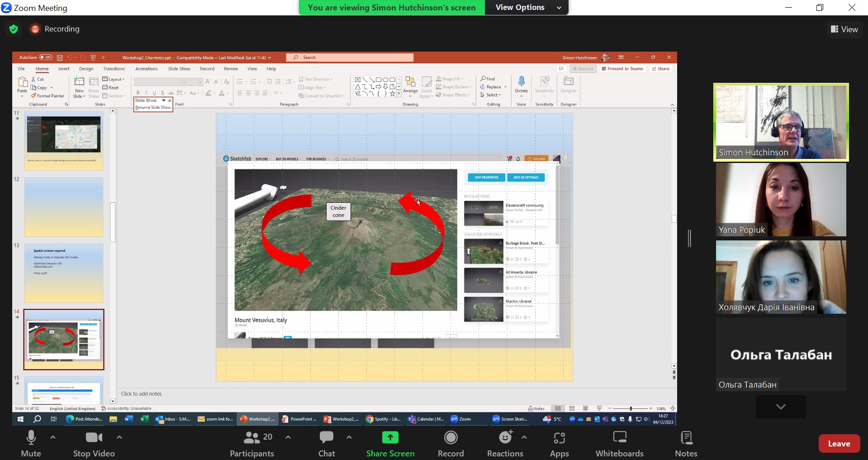Viewport: 868px width, 460px height.
Task: Select Yana Popiuk's video tile
Action: pyautogui.click(x=781, y=200)
